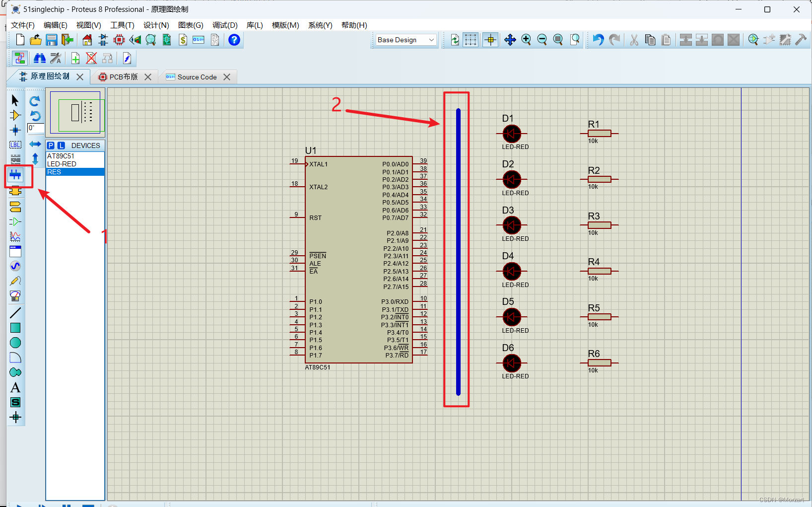Select the Text script mode tool

click(x=15, y=159)
